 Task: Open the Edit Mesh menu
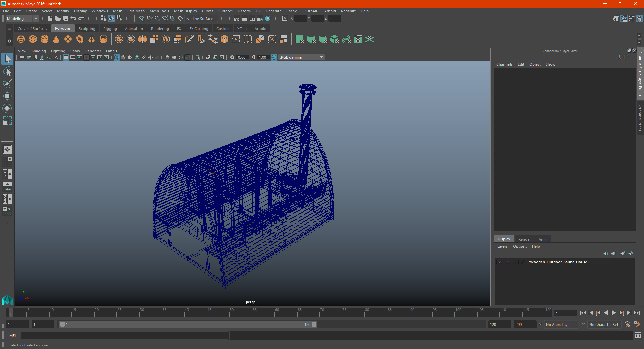point(136,11)
